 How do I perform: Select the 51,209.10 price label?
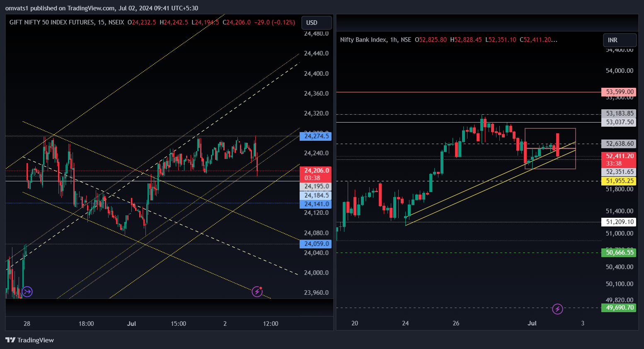(619, 222)
